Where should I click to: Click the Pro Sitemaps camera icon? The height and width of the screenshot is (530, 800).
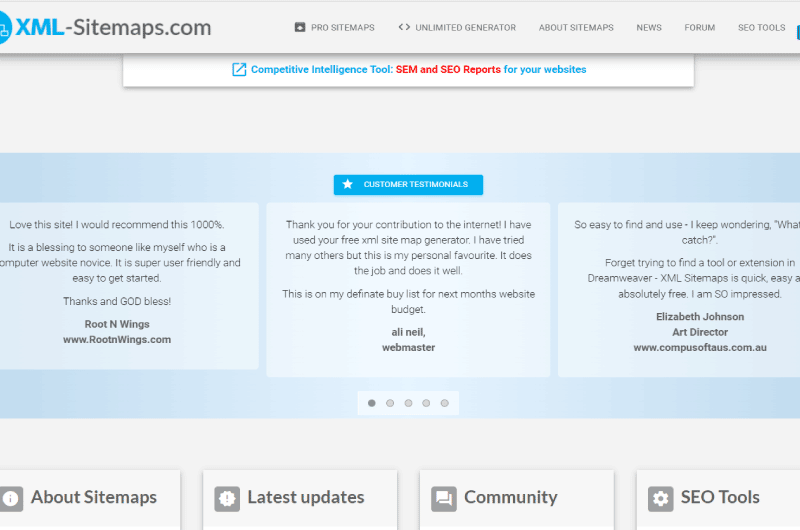point(299,28)
